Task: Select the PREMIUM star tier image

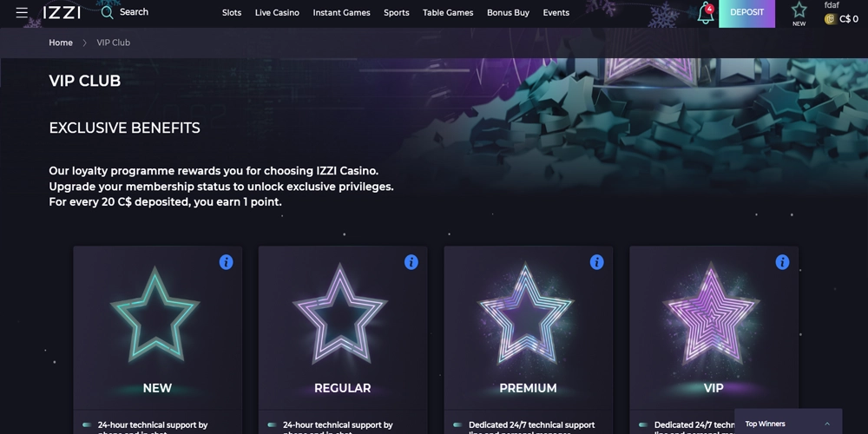Action: point(528,314)
